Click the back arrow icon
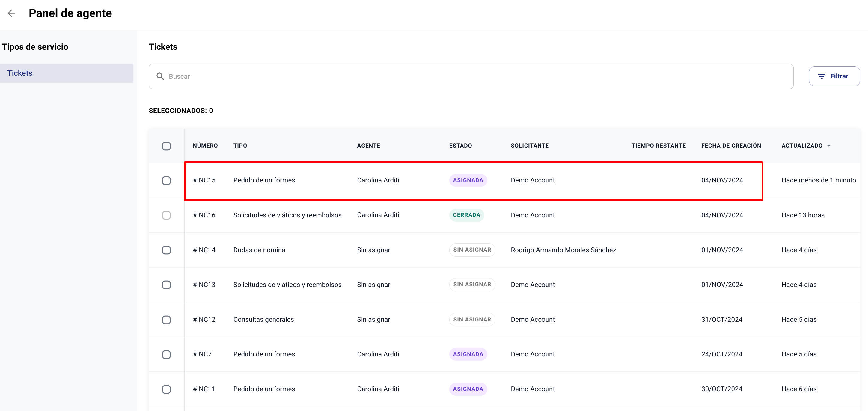This screenshot has width=868, height=411. click(x=12, y=13)
